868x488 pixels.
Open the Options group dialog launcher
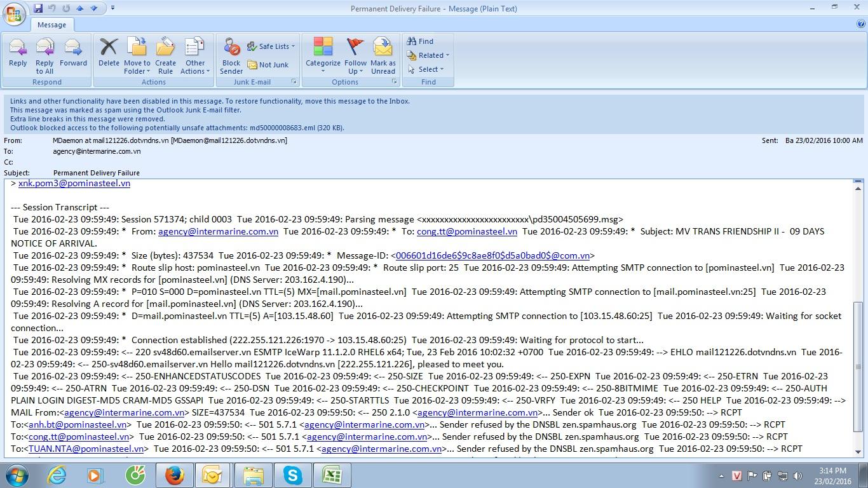tap(395, 82)
